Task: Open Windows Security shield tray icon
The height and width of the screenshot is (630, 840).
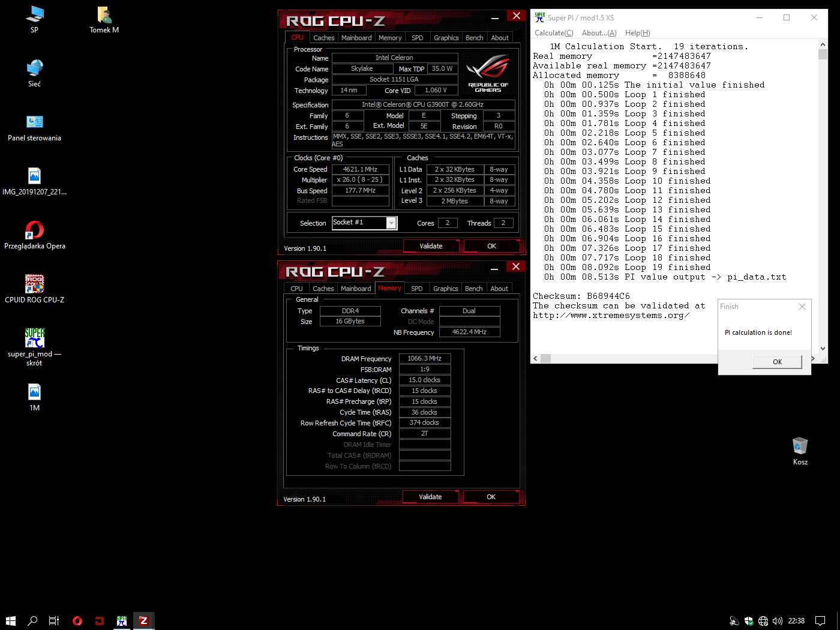Action: tap(749, 621)
